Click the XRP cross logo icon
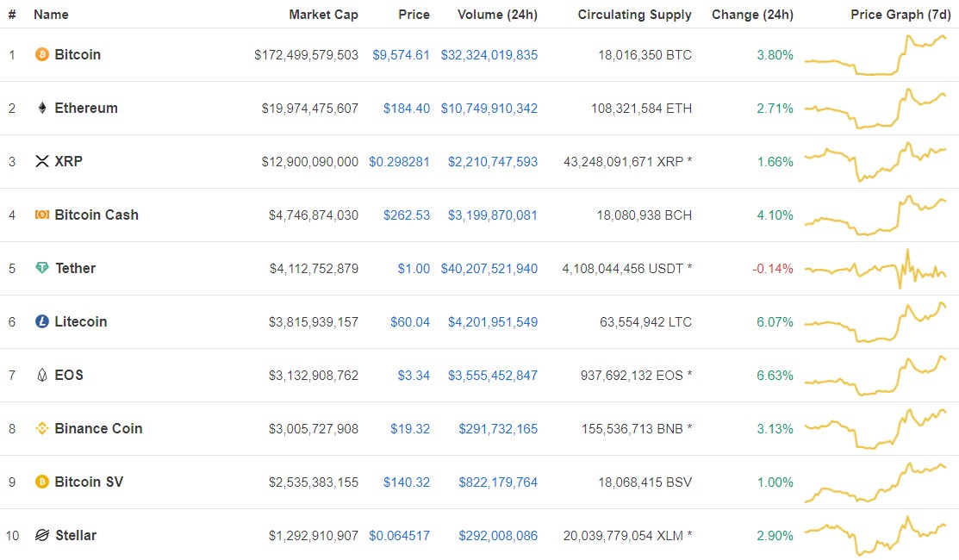 pyautogui.click(x=41, y=161)
